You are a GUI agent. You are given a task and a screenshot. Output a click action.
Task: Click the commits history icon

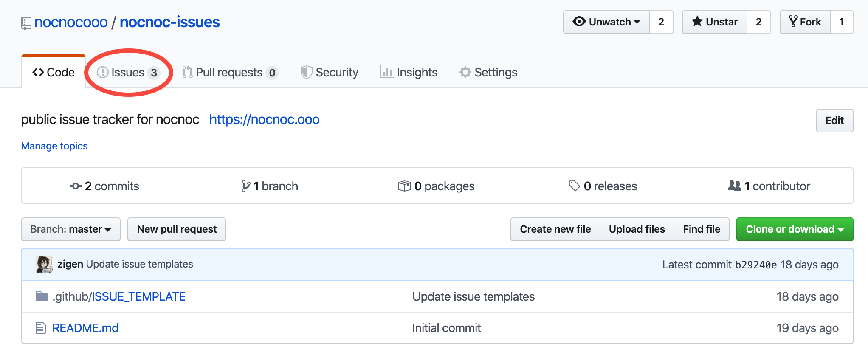[76, 186]
